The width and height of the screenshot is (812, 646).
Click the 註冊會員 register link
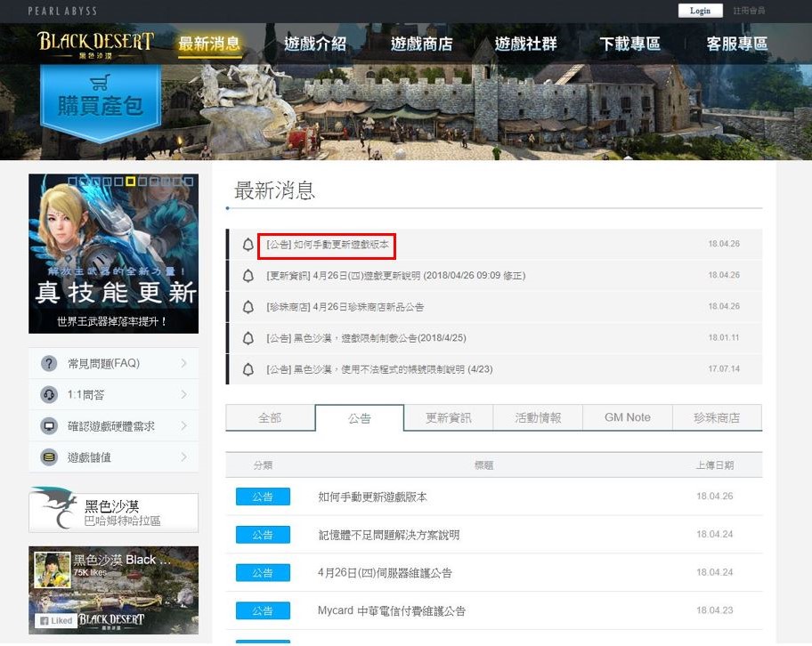pyautogui.click(x=749, y=11)
